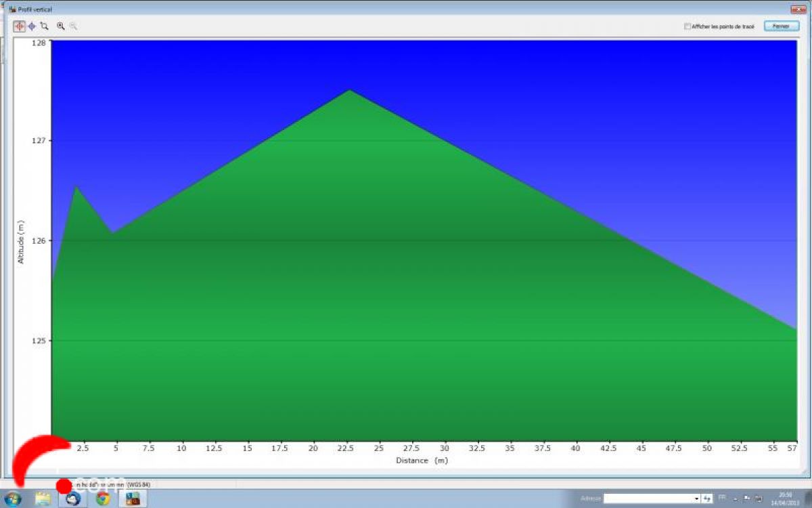Expand the taskbar Adresse dropdown arrow
812x508 pixels.
696,499
